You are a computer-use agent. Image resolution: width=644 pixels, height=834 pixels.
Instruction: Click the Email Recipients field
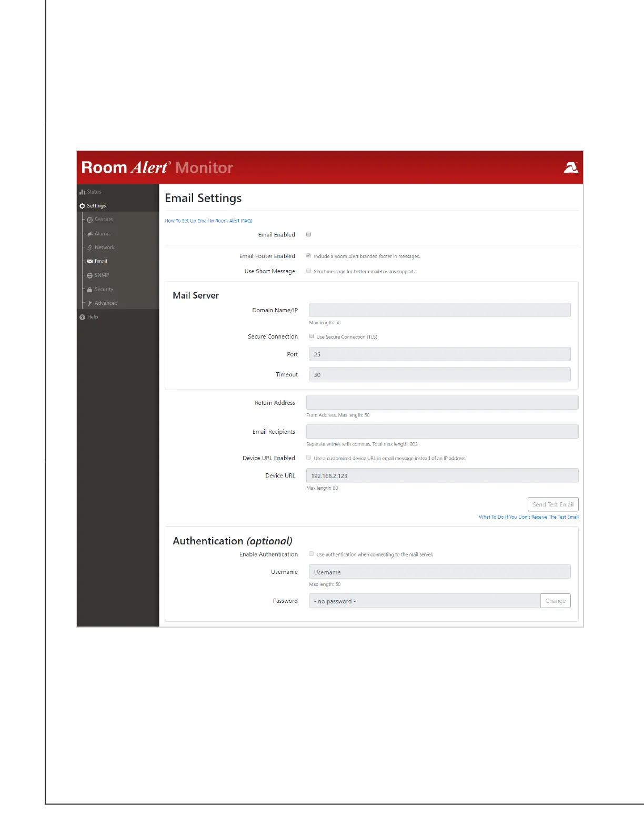pos(442,432)
